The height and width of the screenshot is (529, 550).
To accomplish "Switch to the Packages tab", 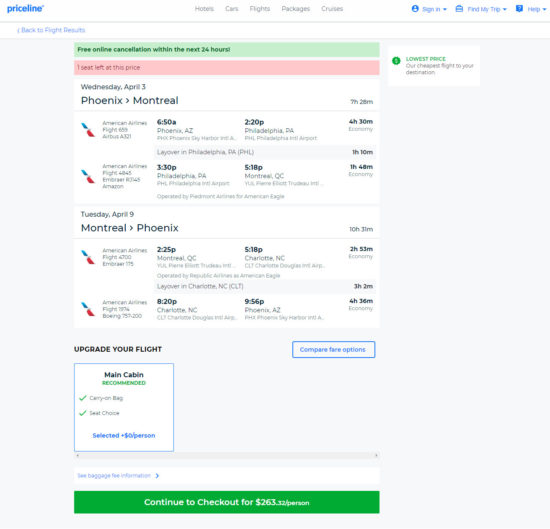I will [x=296, y=9].
